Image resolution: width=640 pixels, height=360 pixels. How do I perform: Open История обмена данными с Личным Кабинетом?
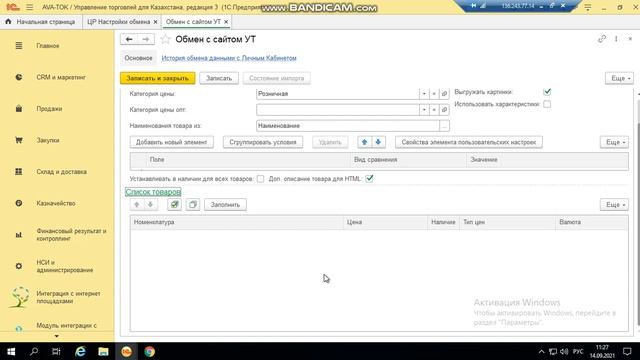pyautogui.click(x=229, y=58)
